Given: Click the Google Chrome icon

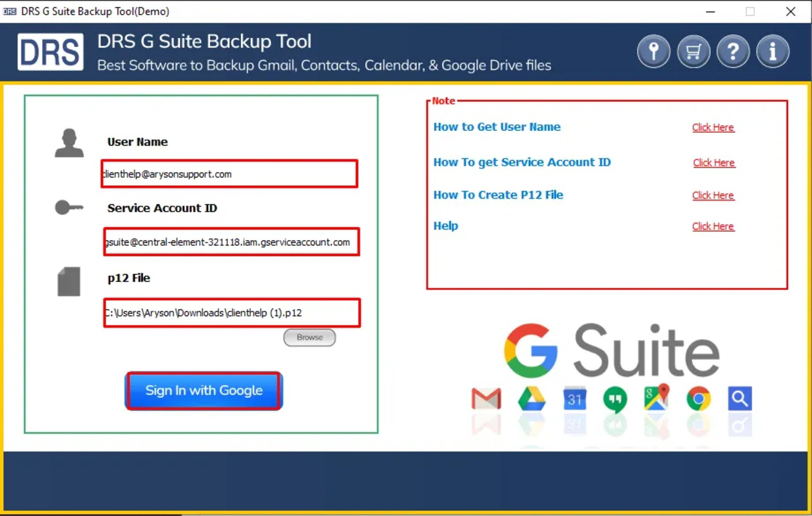Looking at the screenshot, I should coord(699,399).
